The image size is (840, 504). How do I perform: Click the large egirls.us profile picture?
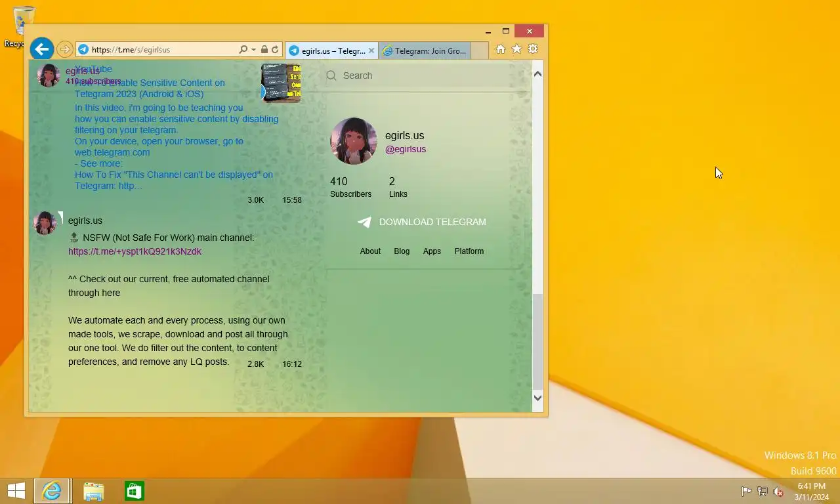[354, 141]
